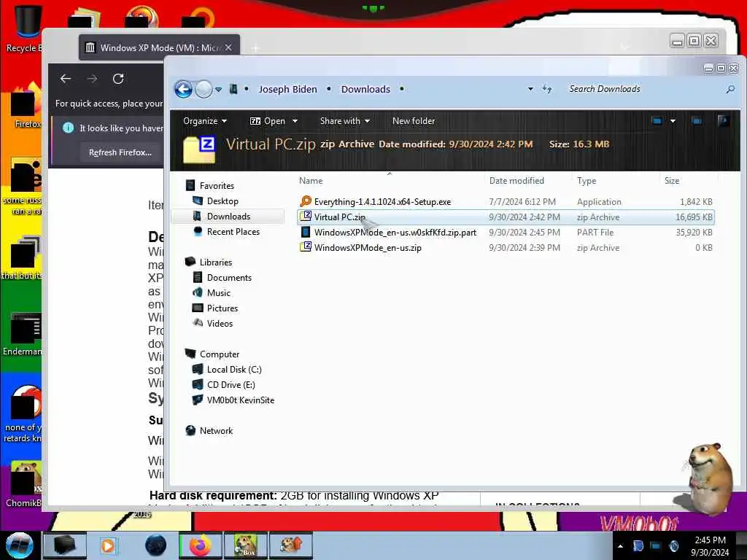This screenshot has height=560, width=747.
Task: Select Libraries in navigation pane
Action: tap(215, 262)
